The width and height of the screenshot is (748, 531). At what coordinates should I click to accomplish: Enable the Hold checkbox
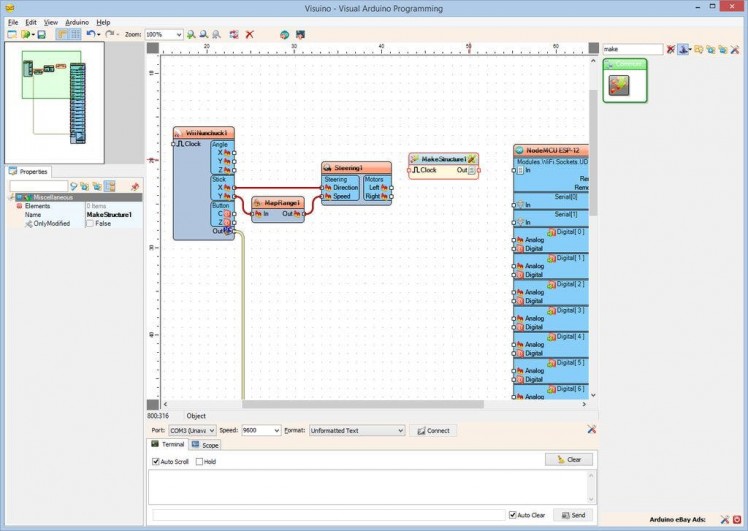pos(200,462)
